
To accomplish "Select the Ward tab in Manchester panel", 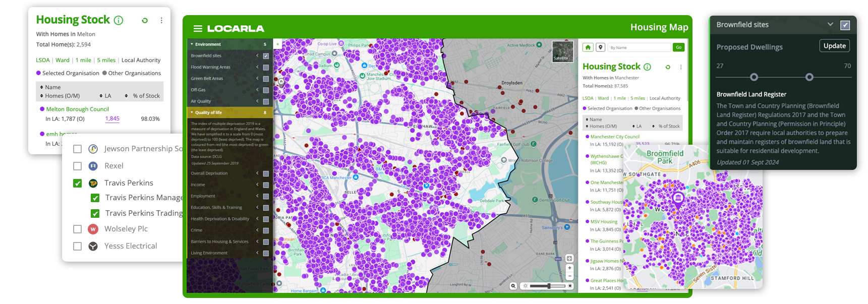I will point(603,98).
